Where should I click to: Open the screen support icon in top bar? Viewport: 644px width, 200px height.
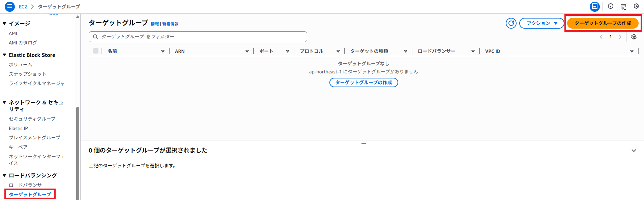pos(623,6)
